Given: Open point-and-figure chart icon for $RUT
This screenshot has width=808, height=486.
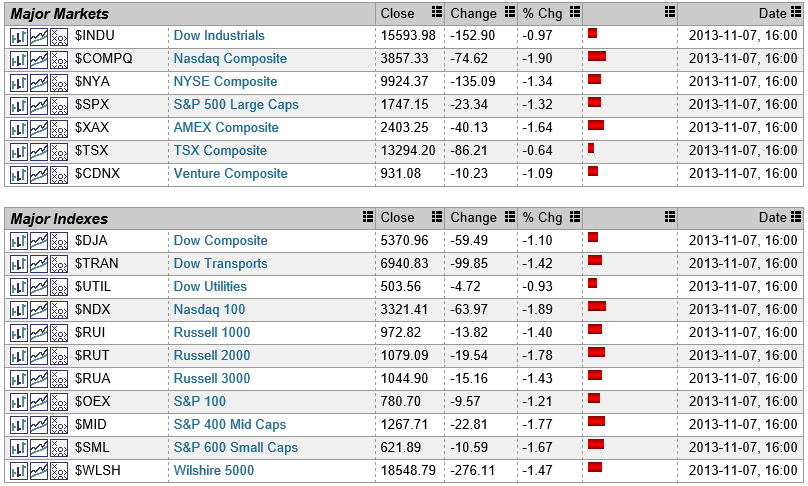Looking at the screenshot, I should (59, 356).
